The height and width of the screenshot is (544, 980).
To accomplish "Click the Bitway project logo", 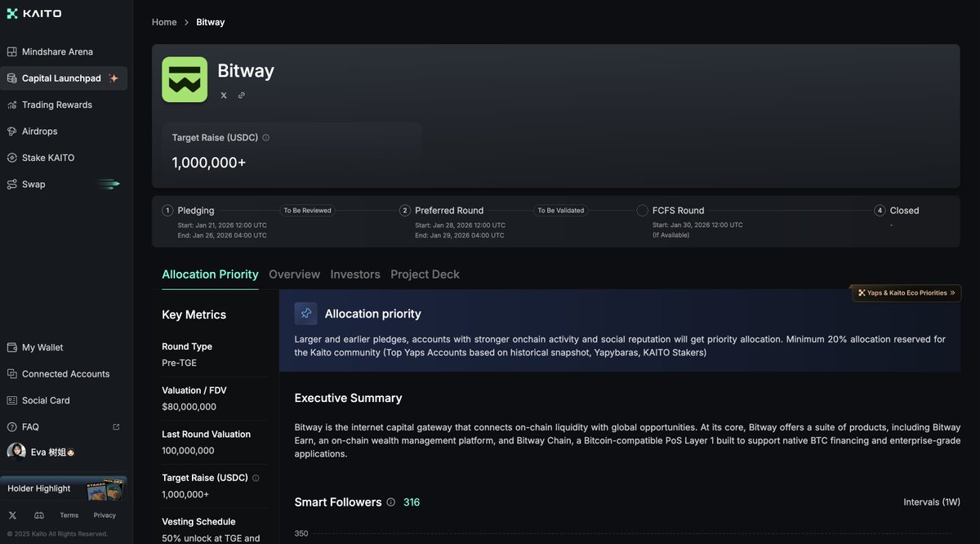I will (x=185, y=79).
